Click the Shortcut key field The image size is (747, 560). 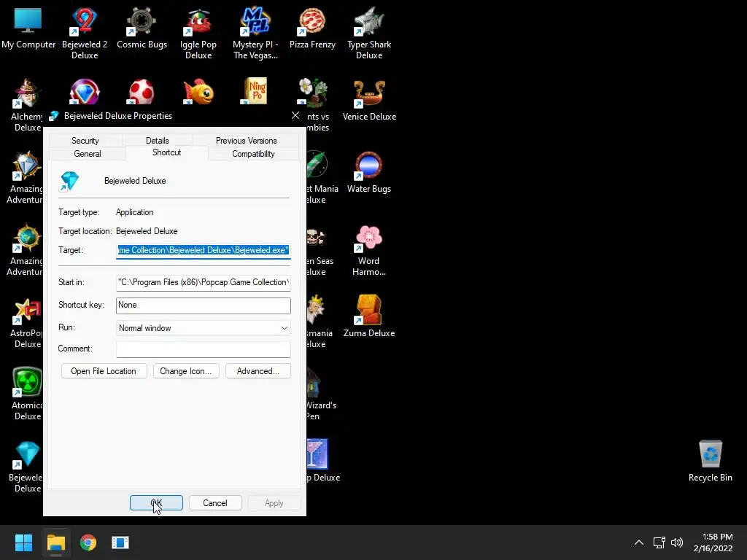click(203, 306)
